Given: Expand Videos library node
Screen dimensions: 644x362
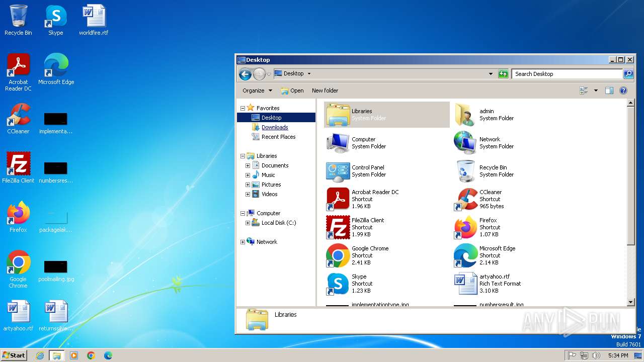Looking at the screenshot, I should (248, 194).
